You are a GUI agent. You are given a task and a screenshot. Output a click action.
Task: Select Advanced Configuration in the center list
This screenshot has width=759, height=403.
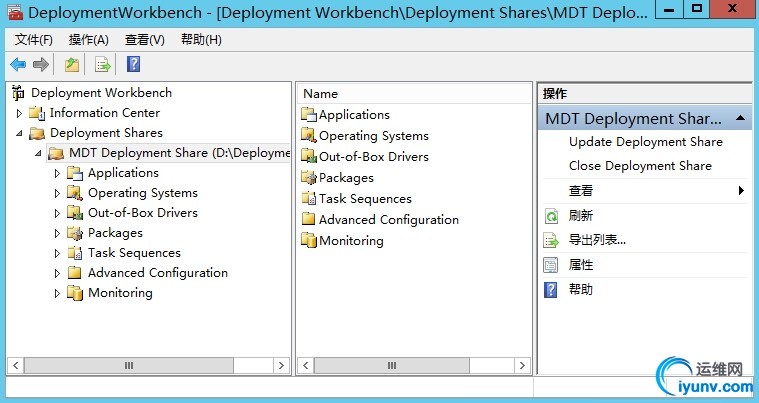[388, 220]
